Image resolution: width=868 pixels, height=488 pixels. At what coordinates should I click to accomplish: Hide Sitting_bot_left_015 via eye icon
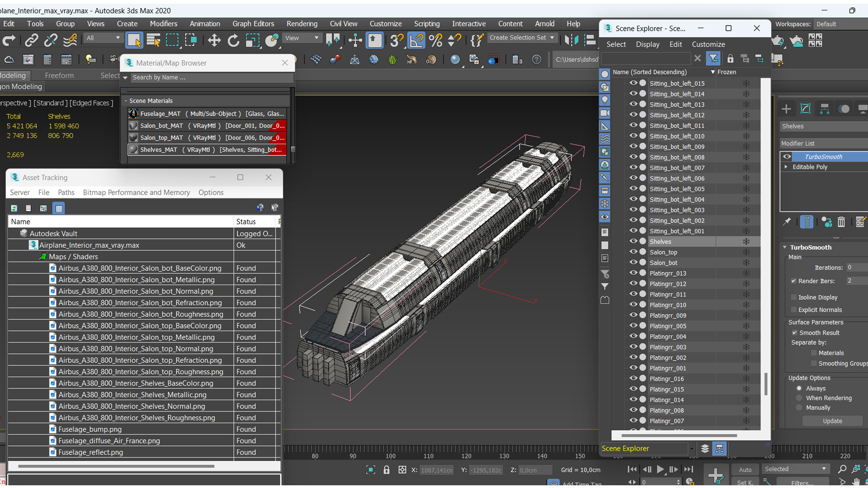pyautogui.click(x=633, y=83)
